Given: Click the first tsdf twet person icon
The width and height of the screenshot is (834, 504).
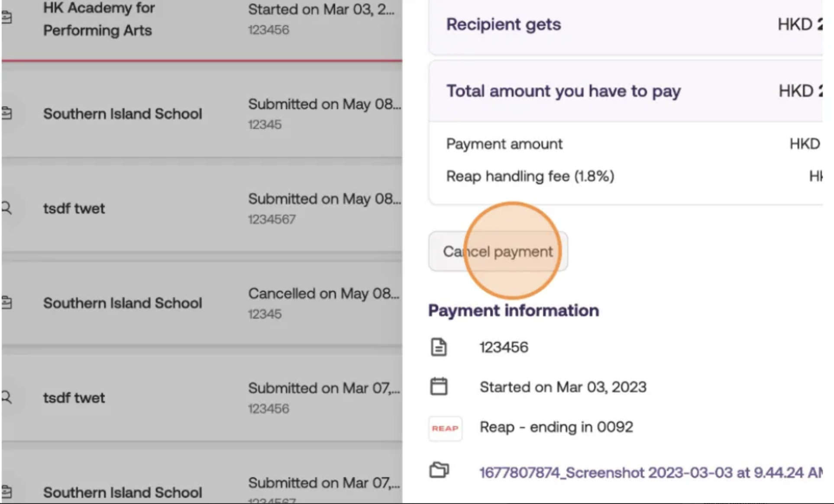Looking at the screenshot, I should [7, 208].
